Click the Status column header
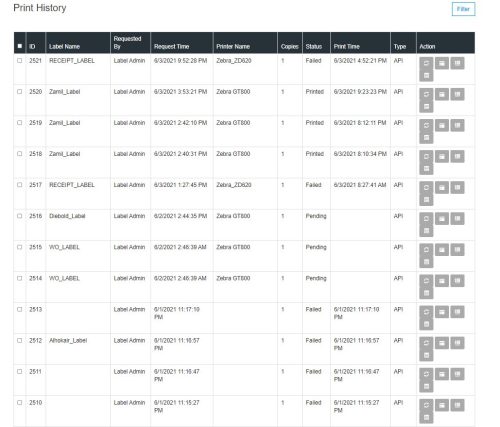This screenshot has height=427, width=500. (x=314, y=46)
